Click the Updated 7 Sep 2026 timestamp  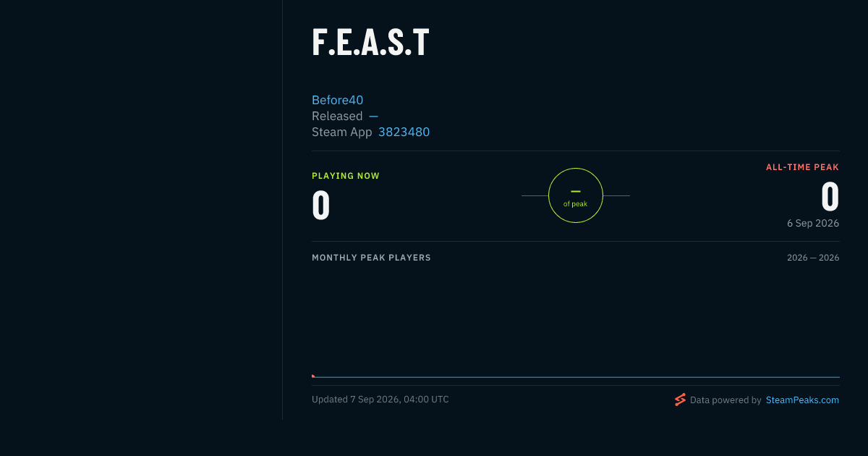[380, 400]
